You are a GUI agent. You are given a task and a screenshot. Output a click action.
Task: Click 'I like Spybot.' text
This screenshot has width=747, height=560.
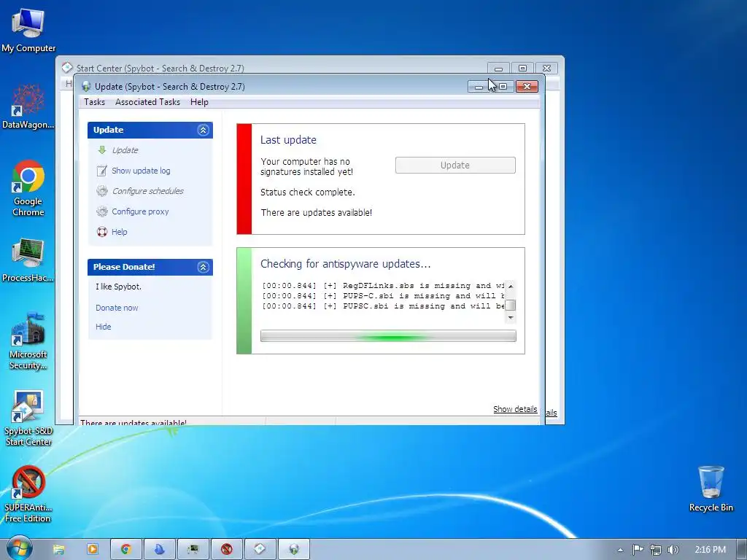118,287
